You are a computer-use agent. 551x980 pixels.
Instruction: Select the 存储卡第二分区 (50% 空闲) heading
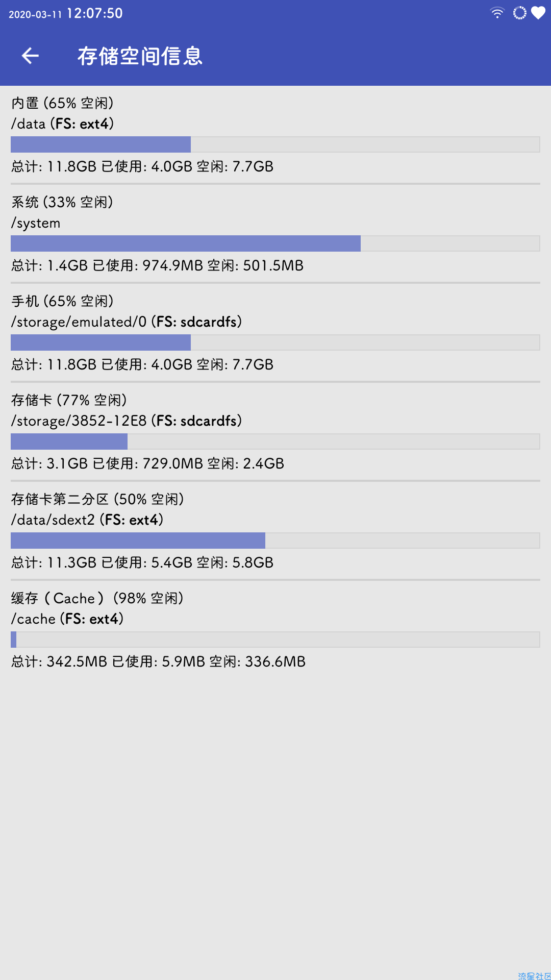pos(98,499)
